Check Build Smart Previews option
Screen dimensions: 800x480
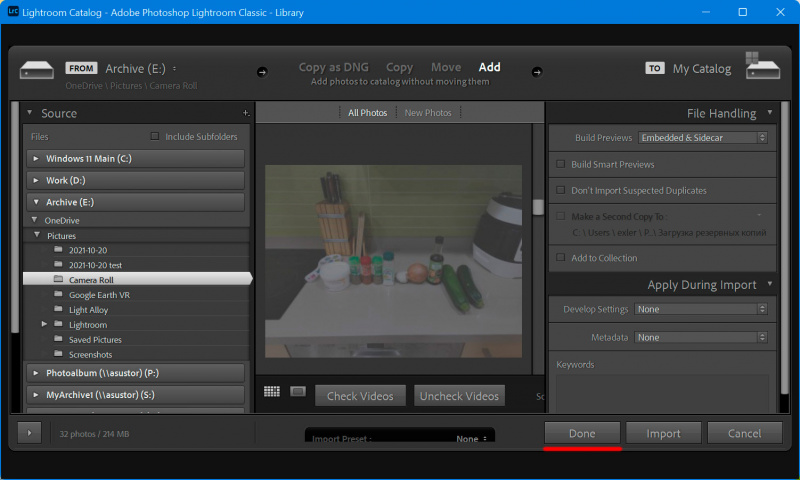561,164
